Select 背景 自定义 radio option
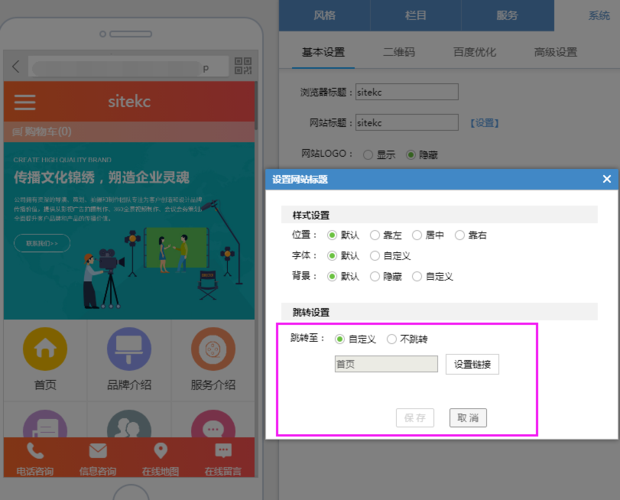Viewport: 620px width, 500px height. [417, 276]
